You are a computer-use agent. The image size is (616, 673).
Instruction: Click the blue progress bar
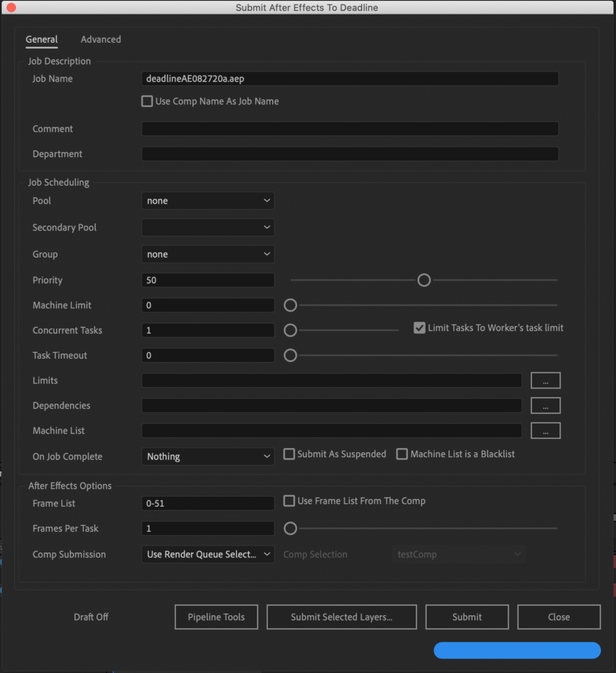pyautogui.click(x=517, y=651)
